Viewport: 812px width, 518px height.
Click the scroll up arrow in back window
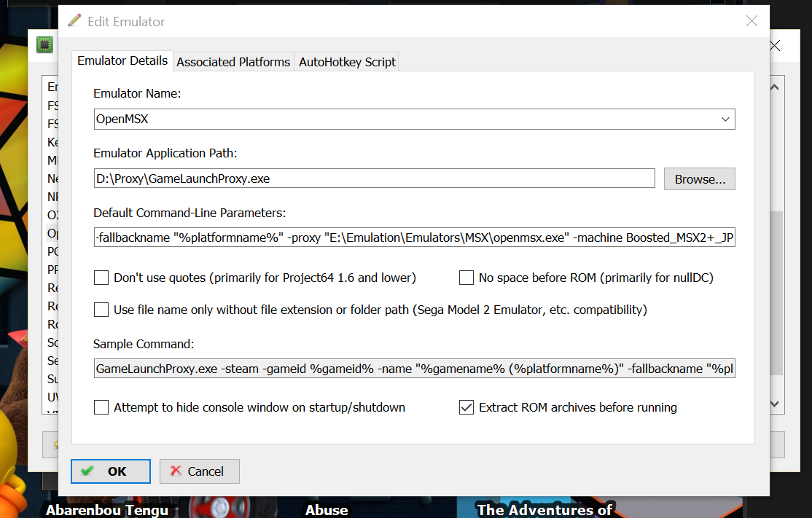pyautogui.click(x=775, y=87)
